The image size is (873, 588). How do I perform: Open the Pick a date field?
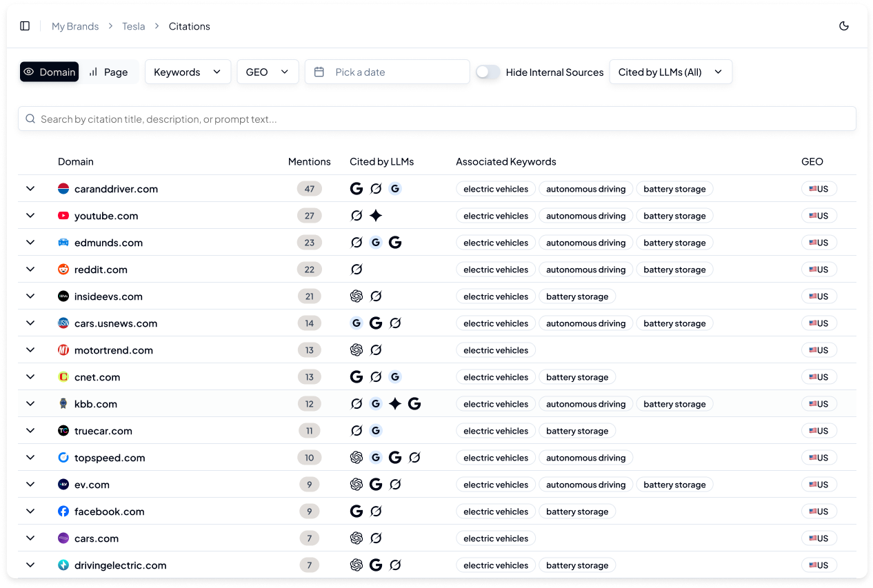coord(388,72)
